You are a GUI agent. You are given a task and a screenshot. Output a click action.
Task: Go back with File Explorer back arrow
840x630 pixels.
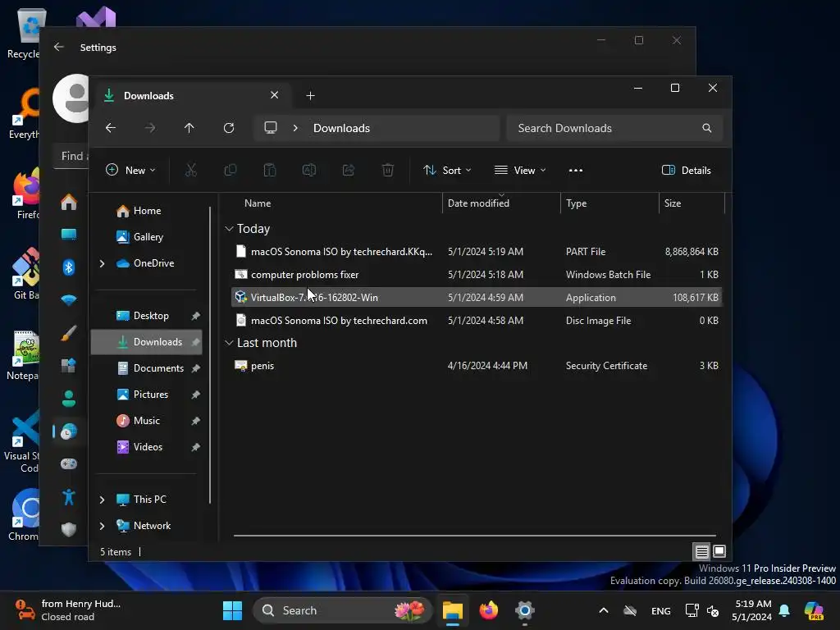(x=111, y=128)
